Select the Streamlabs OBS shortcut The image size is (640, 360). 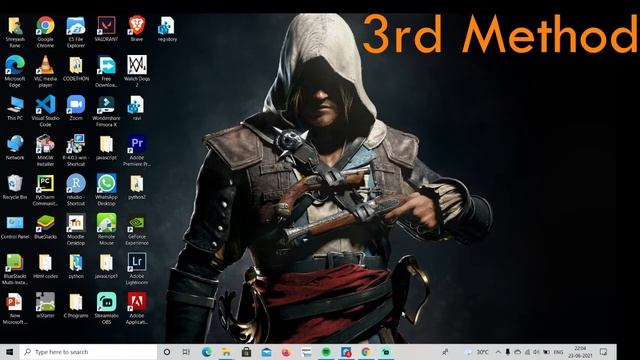click(x=106, y=309)
